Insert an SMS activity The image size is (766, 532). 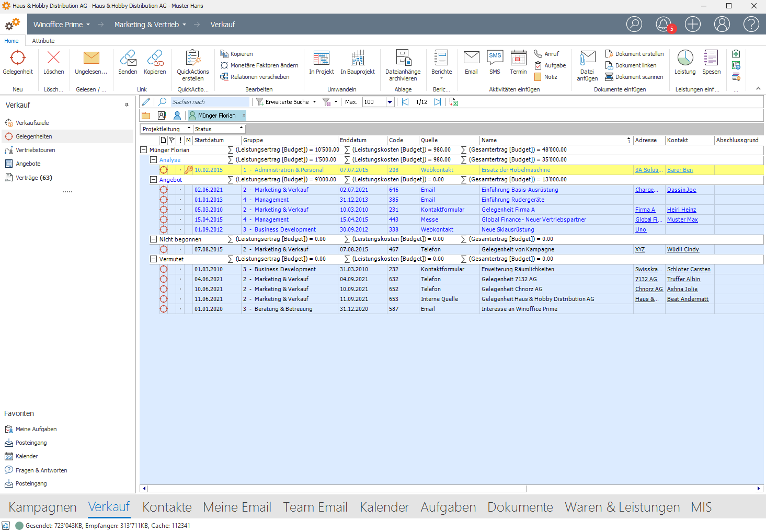tap(495, 63)
